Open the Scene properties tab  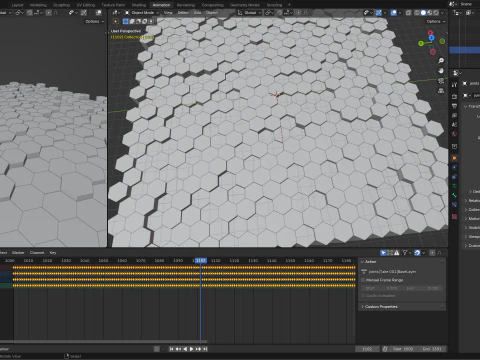coord(454,125)
